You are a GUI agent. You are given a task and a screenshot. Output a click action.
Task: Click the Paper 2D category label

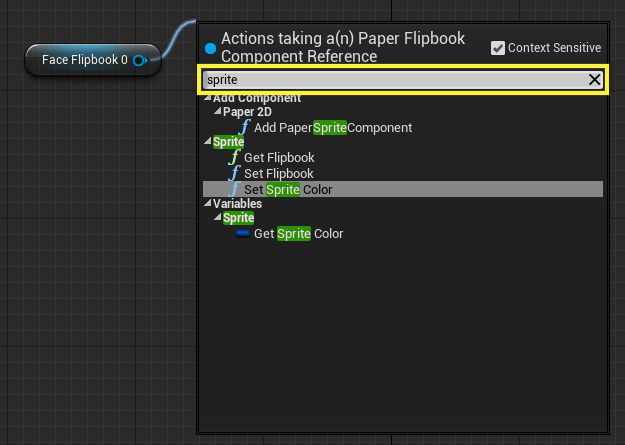[x=247, y=112]
